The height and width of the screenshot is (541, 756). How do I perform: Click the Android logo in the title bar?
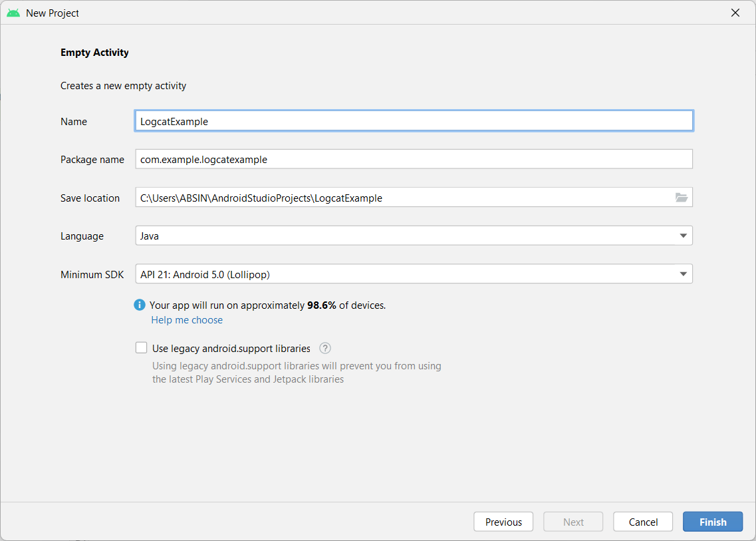click(x=13, y=12)
